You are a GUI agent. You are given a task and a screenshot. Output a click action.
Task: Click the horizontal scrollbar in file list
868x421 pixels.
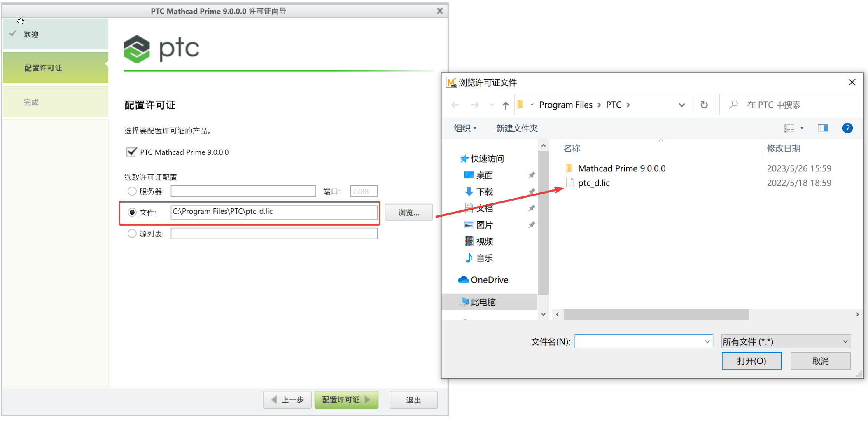pyautogui.click(x=656, y=314)
